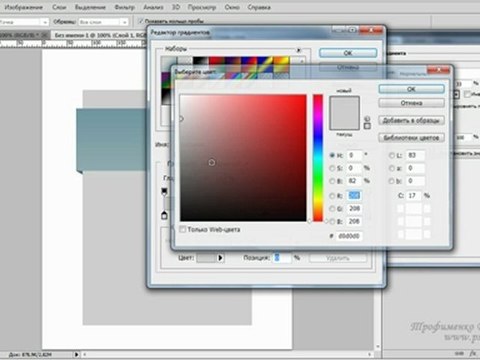480x360 pixels.
Task: Open the status bar document info arrow
Action: point(76,354)
